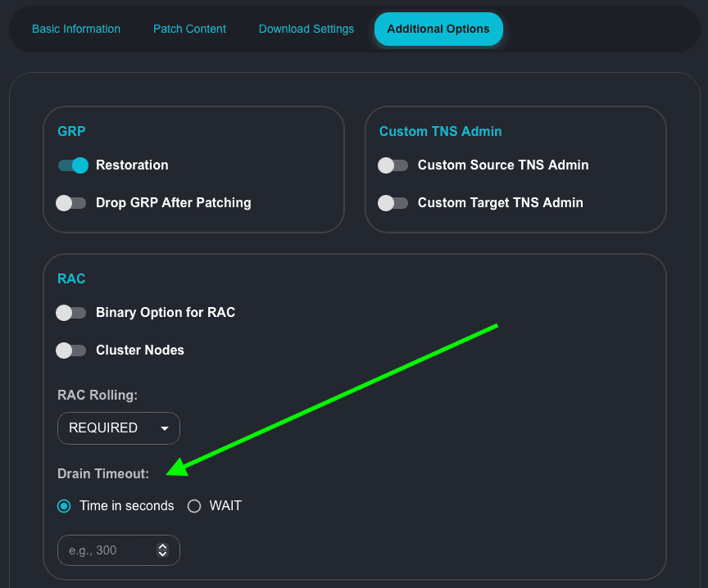
Task: Decrease timeout with the stepper down arrow
Action: coord(162,554)
